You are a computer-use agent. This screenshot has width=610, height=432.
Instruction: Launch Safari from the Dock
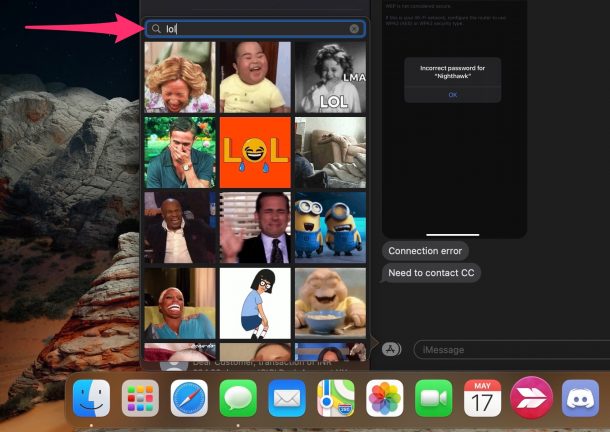[x=189, y=398]
